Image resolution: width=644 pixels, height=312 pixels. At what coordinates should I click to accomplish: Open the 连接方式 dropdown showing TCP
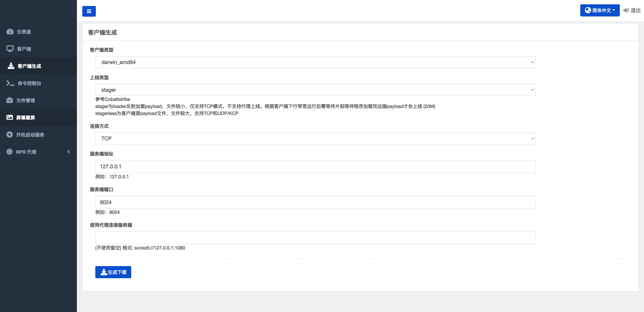coord(315,138)
